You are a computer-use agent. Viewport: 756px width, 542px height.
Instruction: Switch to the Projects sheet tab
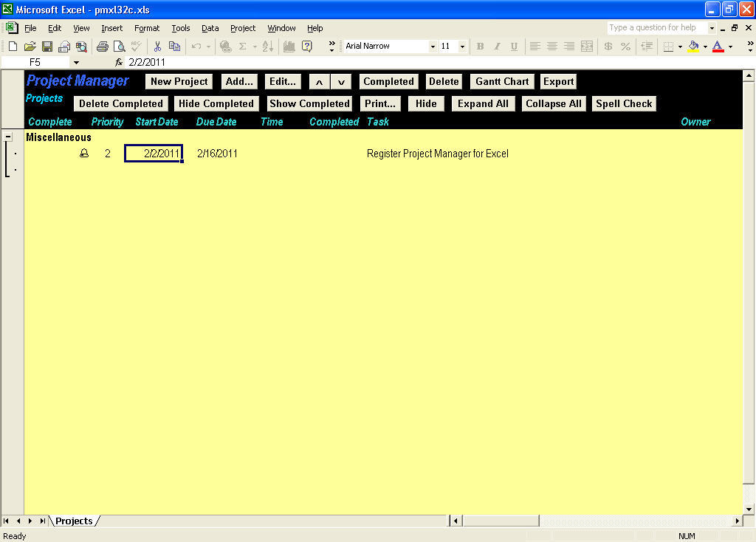(74, 521)
